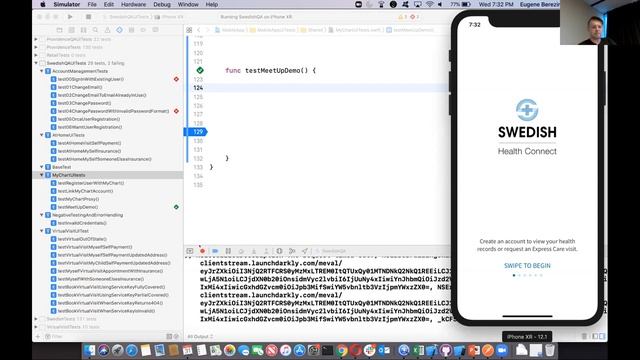Click simulate location arrow in debug bar
This screenshot has height=360, width=640.
[304, 251]
